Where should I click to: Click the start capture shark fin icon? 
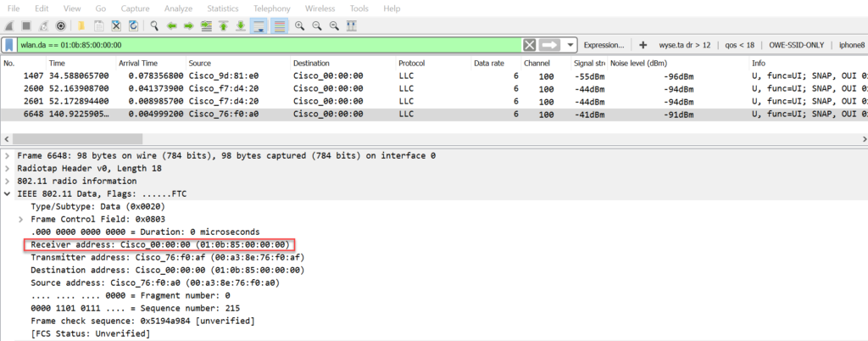point(8,26)
